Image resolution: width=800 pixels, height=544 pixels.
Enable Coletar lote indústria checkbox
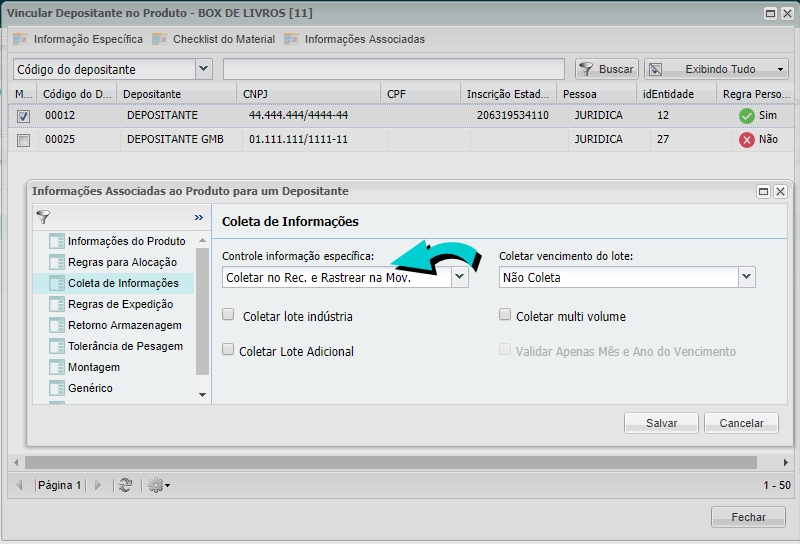click(228, 314)
